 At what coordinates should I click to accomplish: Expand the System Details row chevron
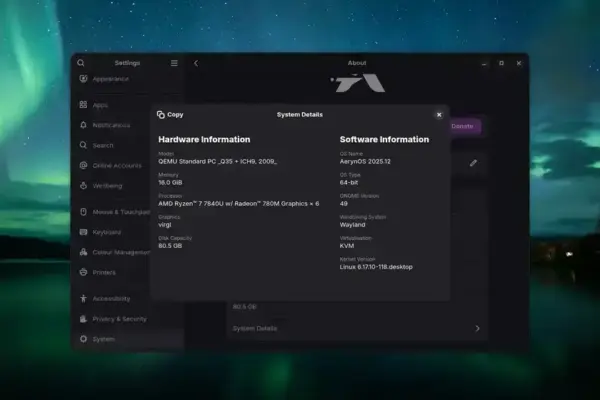coord(477,328)
